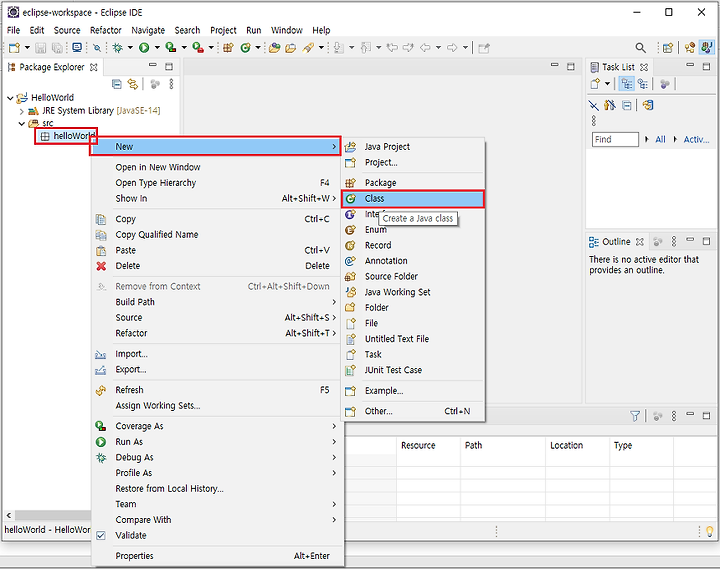Minimize the Task List view
The image size is (720, 569).
[690, 65]
